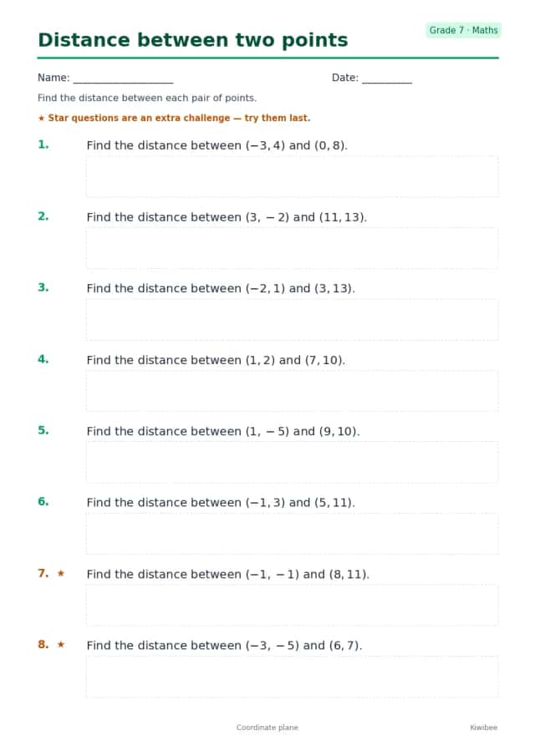Click the Kiwibee footer label
The height and width of the screenshot is (756, 535).
point(483,727)
